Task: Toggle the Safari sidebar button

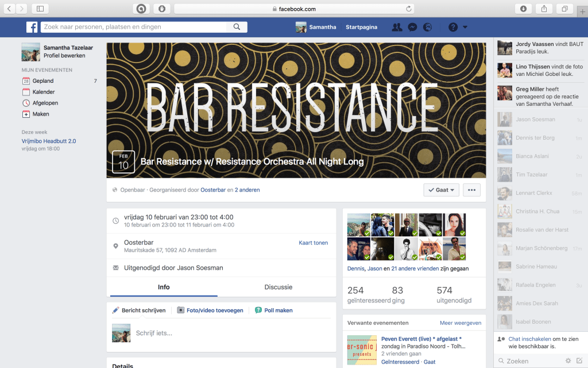Action: (40, 9)
